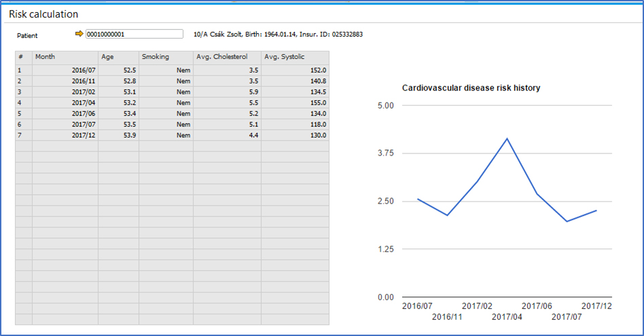Viewport: 644px width, 336px height.
Task: Click the 3.75 y-axis label
Action: click(386, 153)
